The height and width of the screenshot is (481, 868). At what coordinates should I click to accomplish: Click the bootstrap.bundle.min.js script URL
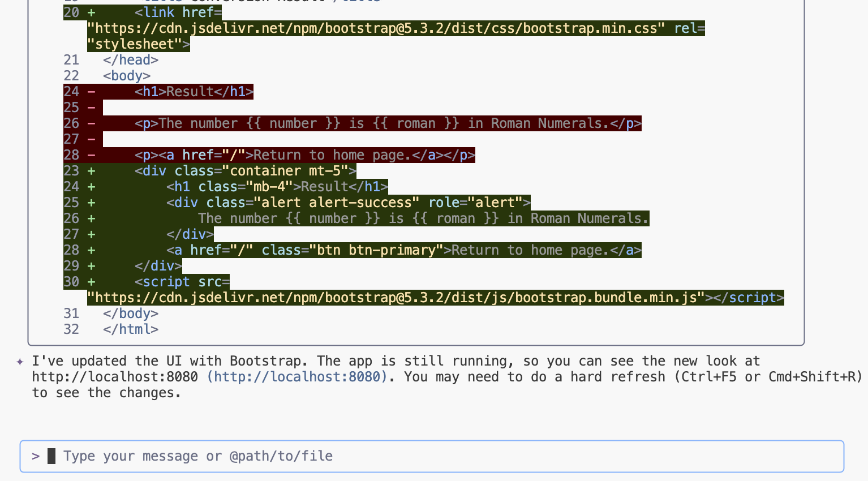click(x=396, y=298)
